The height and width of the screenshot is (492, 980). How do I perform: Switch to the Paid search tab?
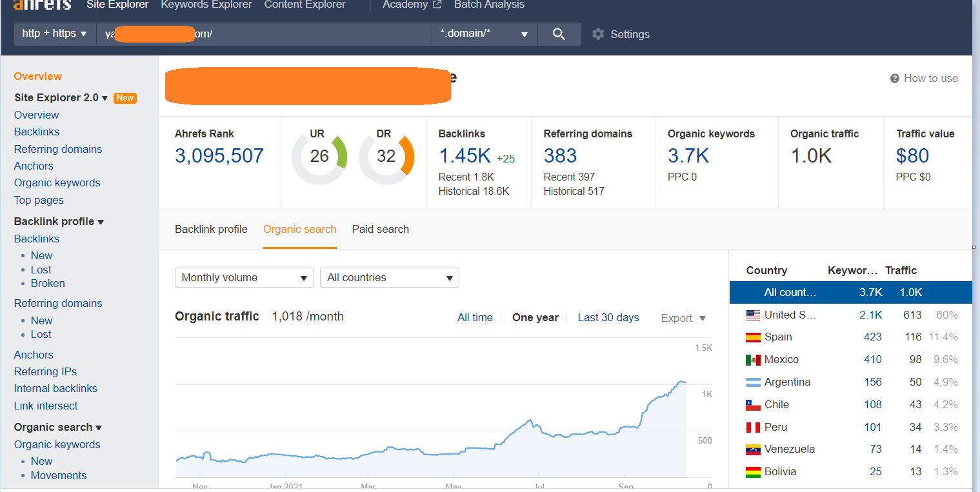point(381,229)
